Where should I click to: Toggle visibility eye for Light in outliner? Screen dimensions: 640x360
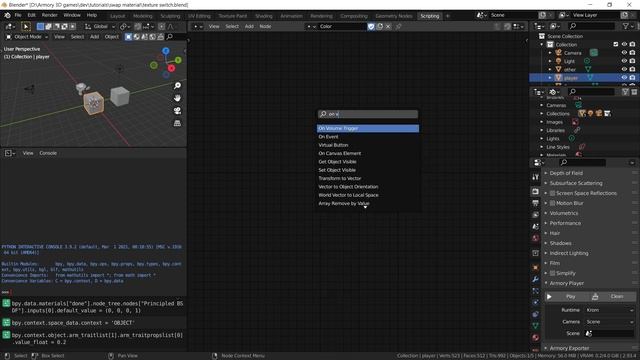[x=624, y=61]
